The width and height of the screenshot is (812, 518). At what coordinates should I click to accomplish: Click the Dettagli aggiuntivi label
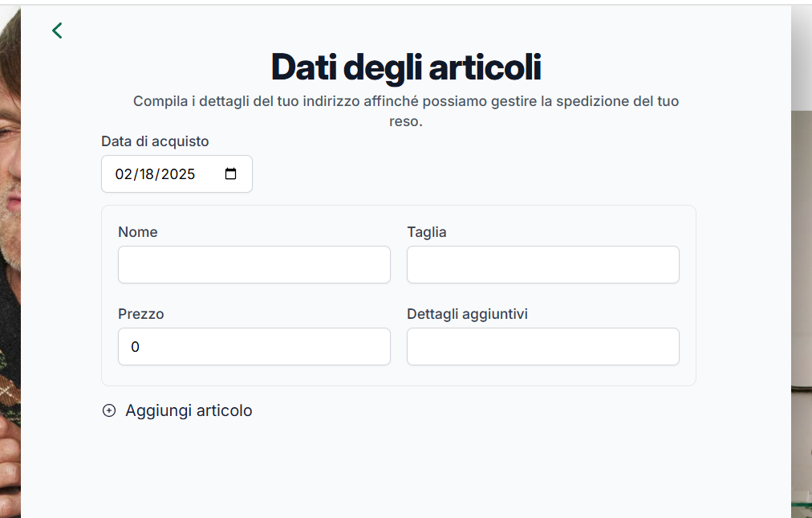[467, 314]
